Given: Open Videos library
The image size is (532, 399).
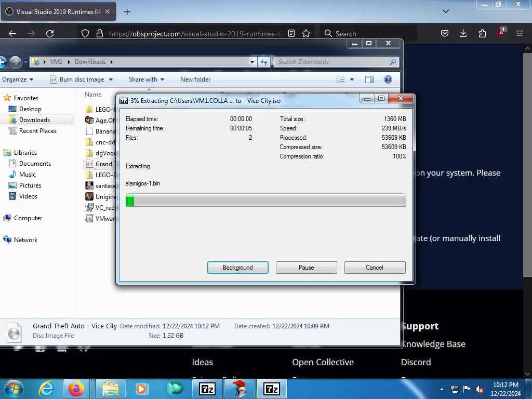Looking at the screenshot, I should pos(28,196).
